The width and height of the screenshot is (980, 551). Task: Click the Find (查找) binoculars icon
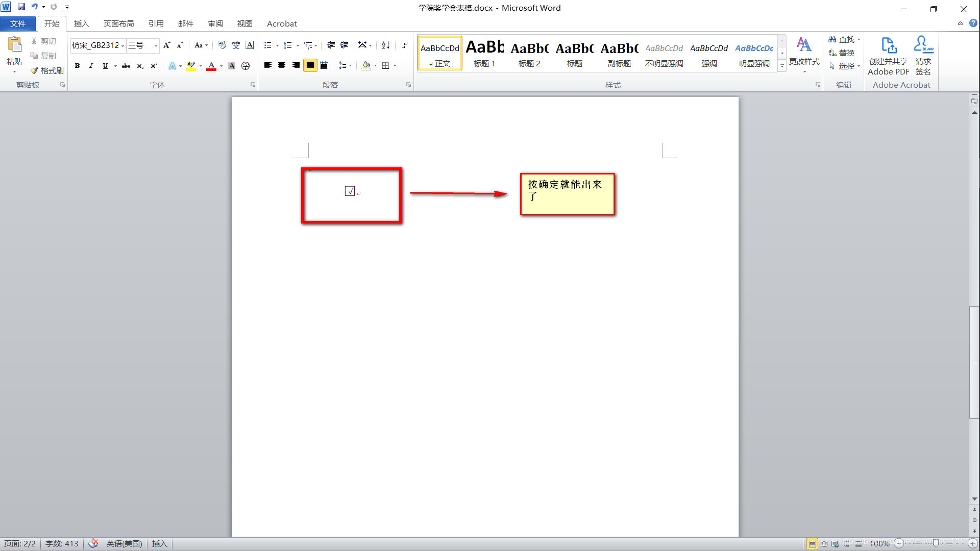tap(832, 39)
